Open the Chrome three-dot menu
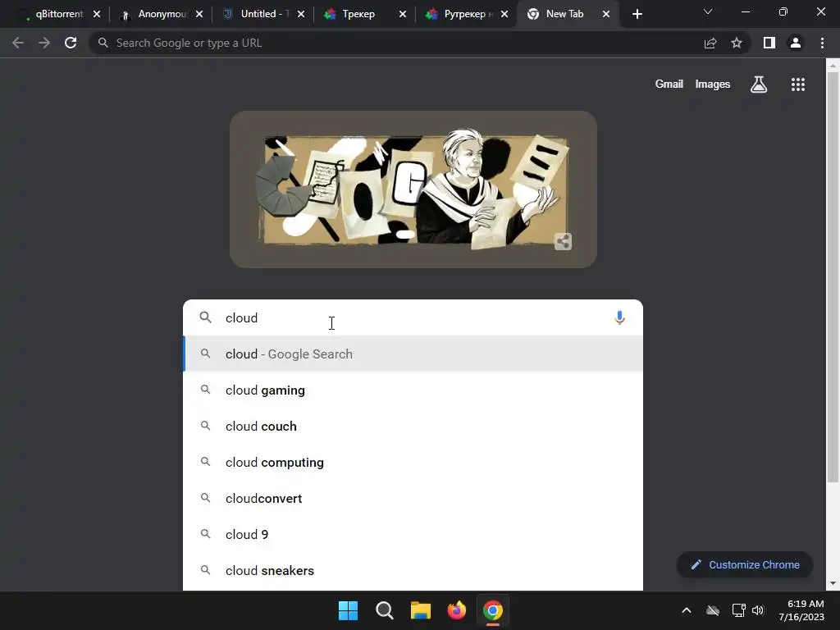The image size is (840, 630). pos(822,43)
